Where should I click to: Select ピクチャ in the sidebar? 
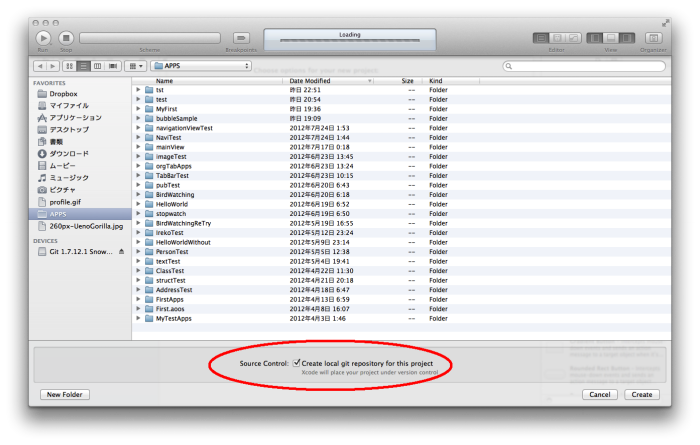point(80,190)
